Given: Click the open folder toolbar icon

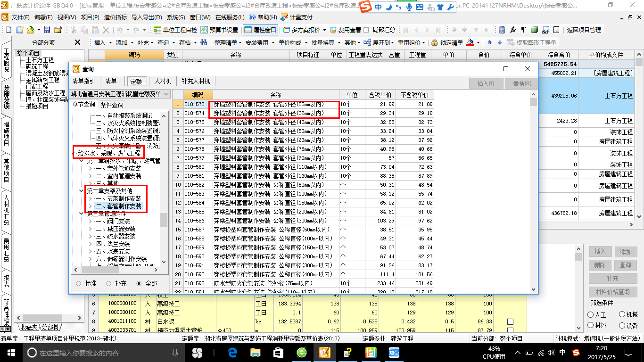Looking at the screenshot, I should coord(30,30).
